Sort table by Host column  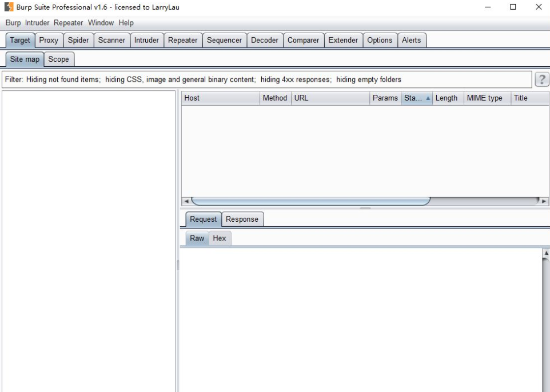pos(220,98)
